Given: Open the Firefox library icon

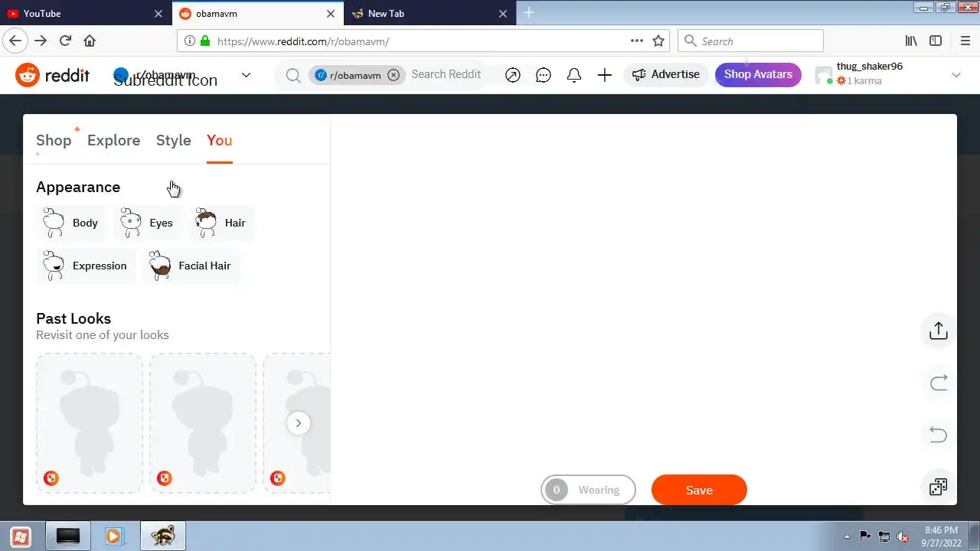Looking at the screenshot, I should pos(911,41).
